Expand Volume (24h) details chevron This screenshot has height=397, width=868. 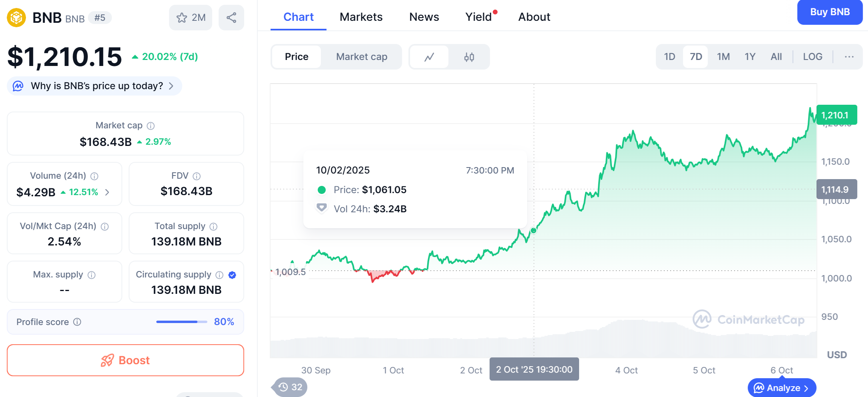pyautogui.click(x=107, y=192)
